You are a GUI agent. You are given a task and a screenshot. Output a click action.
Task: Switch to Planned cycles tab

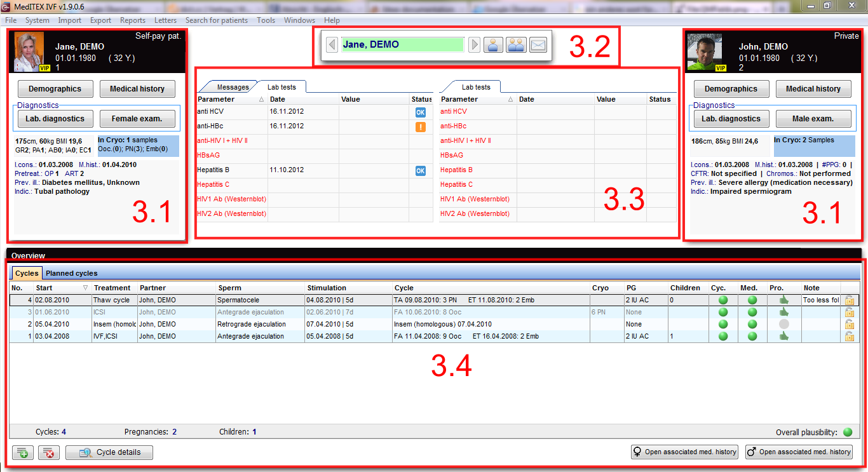click(x=72, y=273)
